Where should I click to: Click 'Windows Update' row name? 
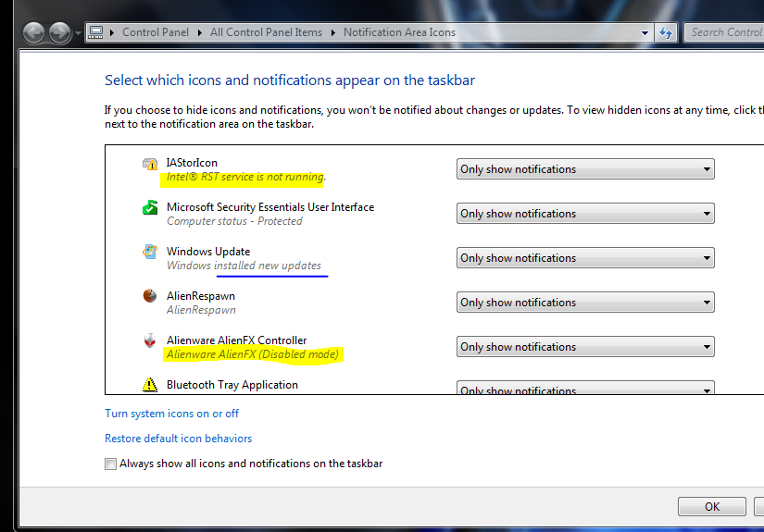(208, 252)
